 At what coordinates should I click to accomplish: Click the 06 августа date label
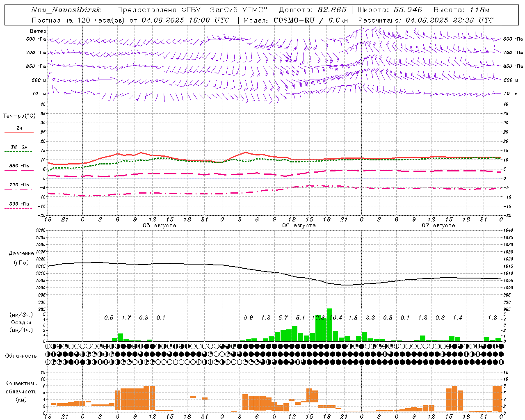click(299, 226)
